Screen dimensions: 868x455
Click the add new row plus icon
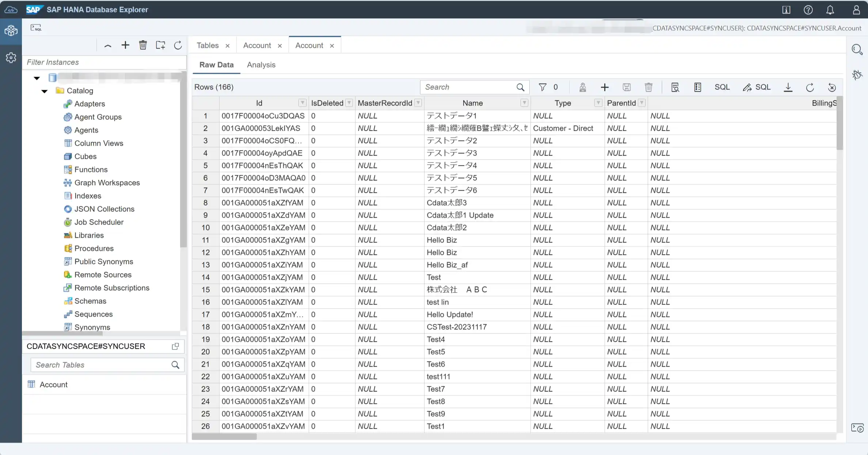point(605,87)
